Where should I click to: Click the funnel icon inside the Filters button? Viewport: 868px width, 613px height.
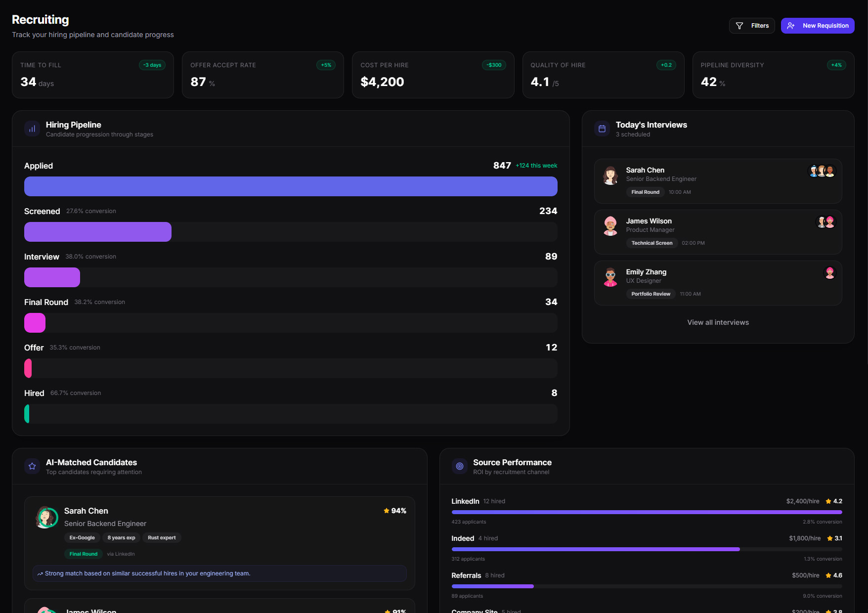pos(740,26)
